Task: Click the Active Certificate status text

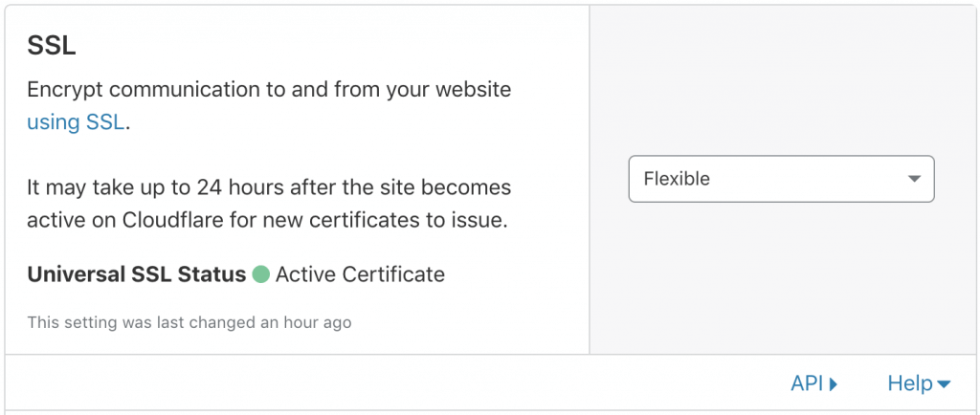Action: pyautogui.click(x=360, y=274)
